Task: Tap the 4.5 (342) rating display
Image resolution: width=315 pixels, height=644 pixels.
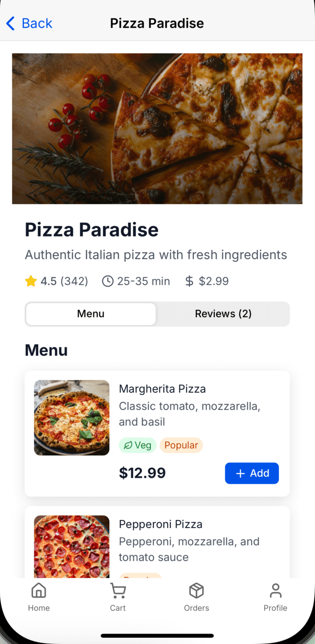Action: point(56,281)
